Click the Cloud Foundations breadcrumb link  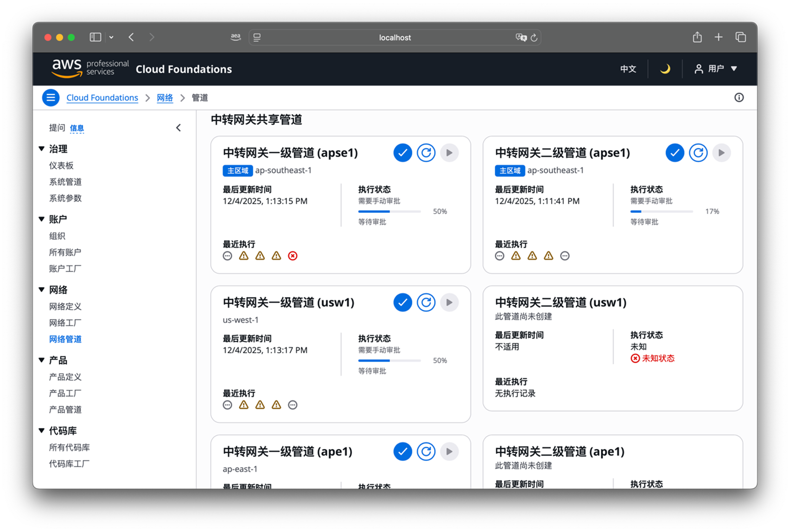pyautogui.click(x=102, y=98)
